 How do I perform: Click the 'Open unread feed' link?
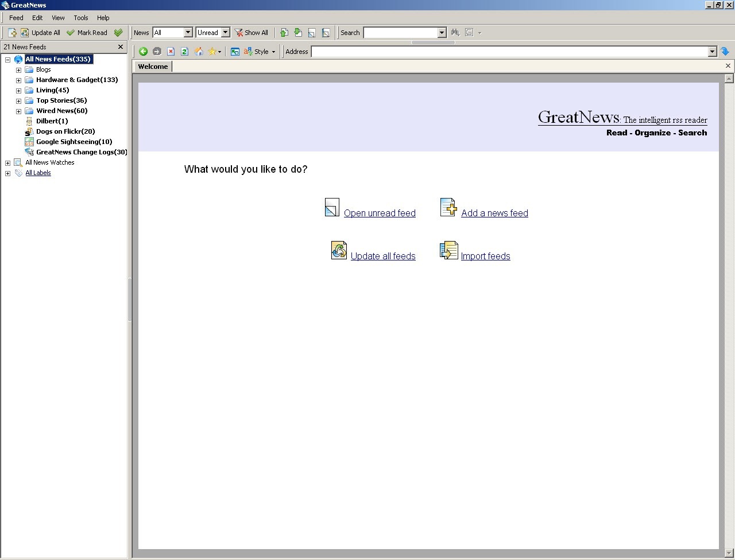tap(380, 213)
